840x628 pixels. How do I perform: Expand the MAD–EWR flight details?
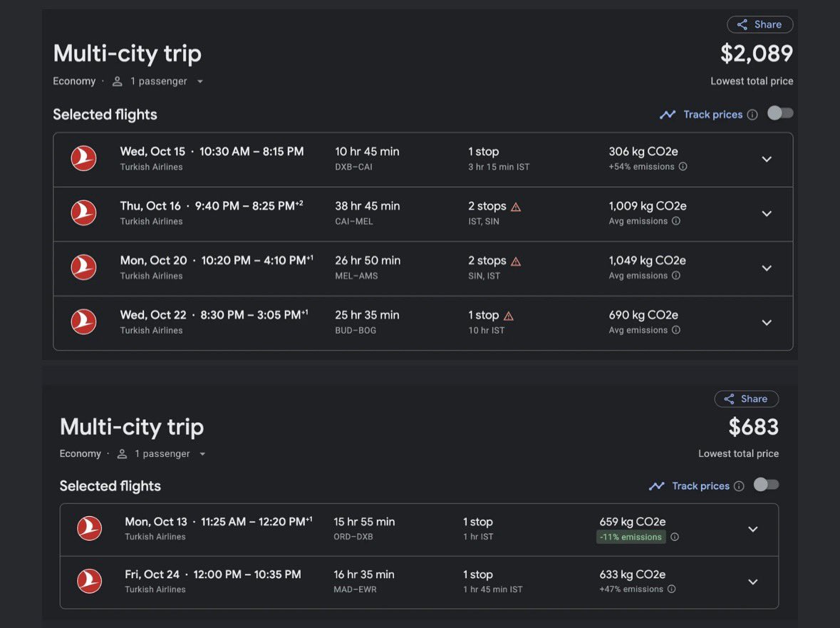click(752, 582)
